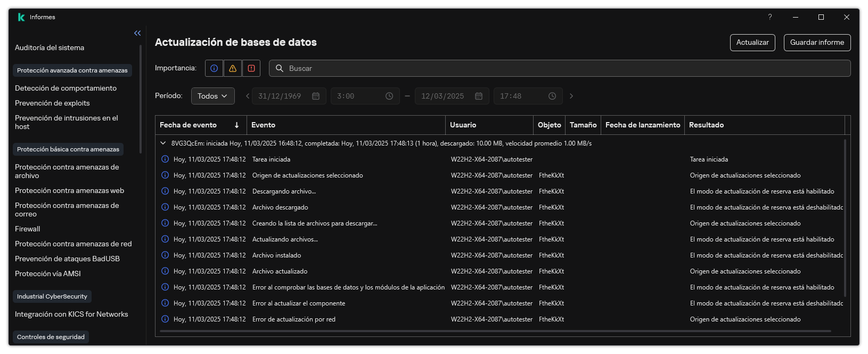This screenshot has width=868, height=354.
Task: Click the search magnifier icon
Action: (280, 68)
